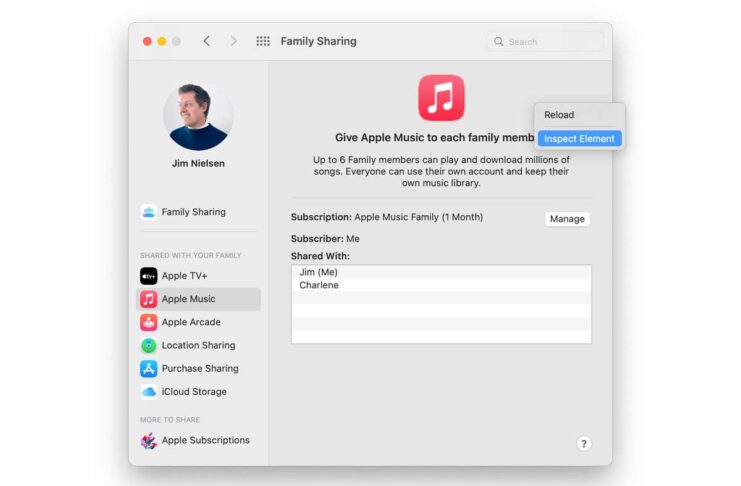Screen dimensions: 741x486
Task: Click the Apple Arcade sidebar icon
Action: pos(148,322)
